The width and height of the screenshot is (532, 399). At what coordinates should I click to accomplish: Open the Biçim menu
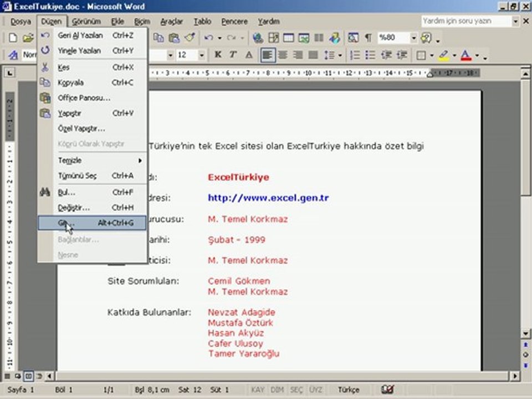coord(142,22)
